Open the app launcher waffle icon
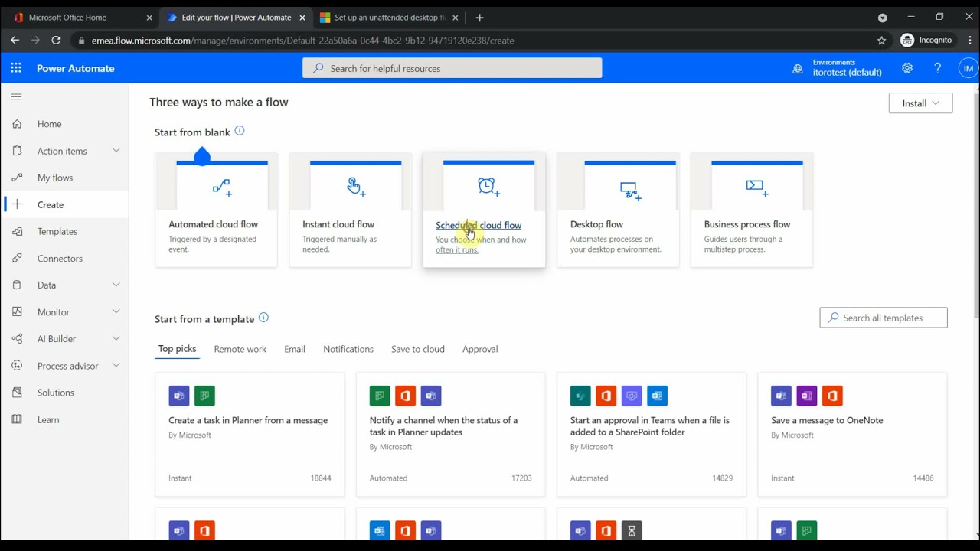 point(16,68)
